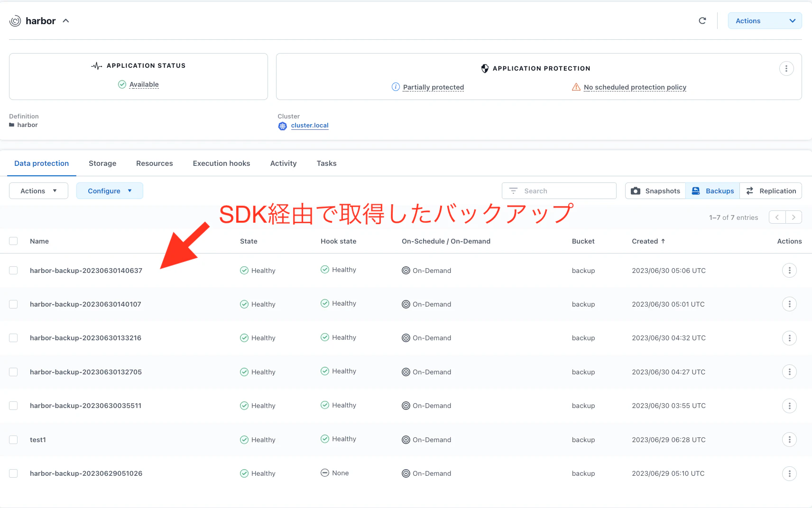The width and height of the screenshot is (812, 508).
Task: Show the Replication view
Action: [x=771, y=191]
